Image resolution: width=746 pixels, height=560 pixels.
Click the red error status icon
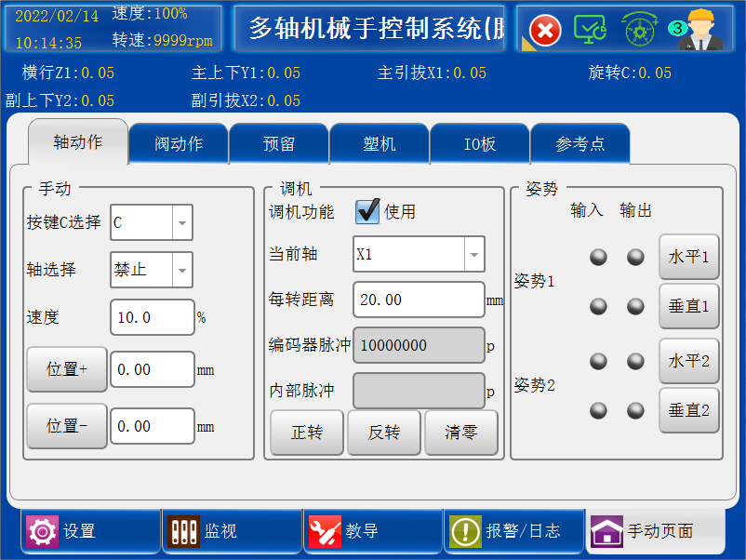[x=546, y=31]
